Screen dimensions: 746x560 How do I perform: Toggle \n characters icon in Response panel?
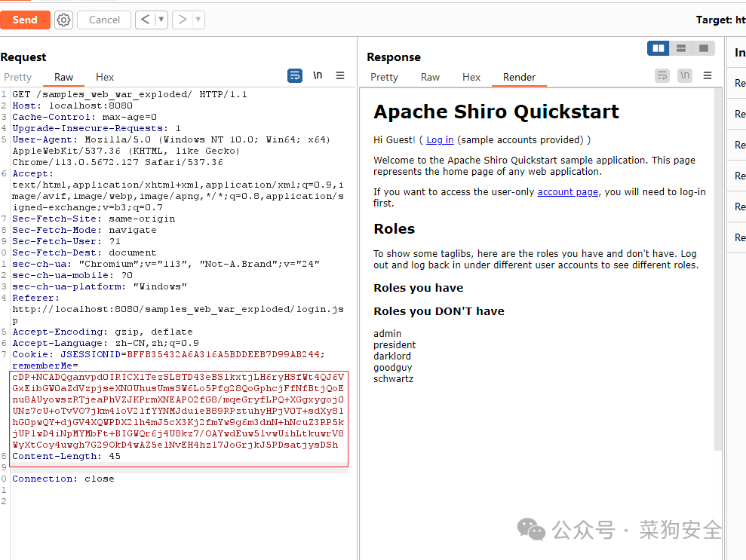(685, 75)
